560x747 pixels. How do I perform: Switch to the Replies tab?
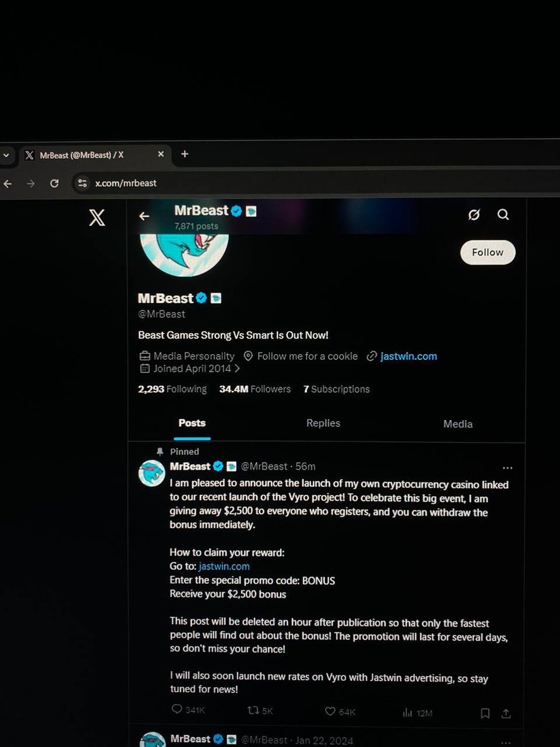(324, 423)
